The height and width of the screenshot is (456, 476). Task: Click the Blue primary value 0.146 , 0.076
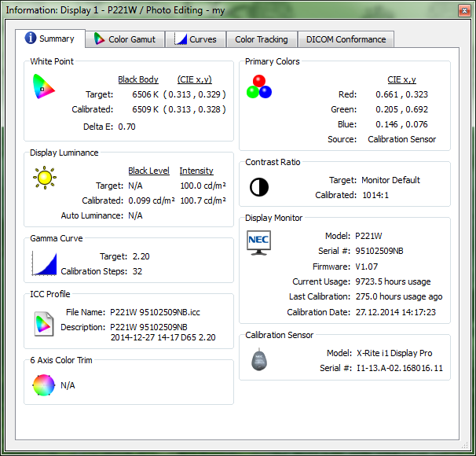pyautogui.click(x=401, y=124)
